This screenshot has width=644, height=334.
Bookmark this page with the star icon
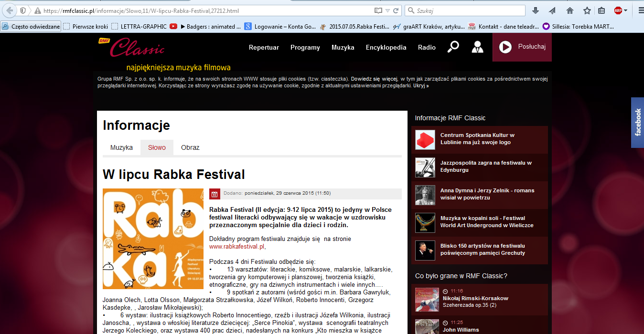(587, 10)
